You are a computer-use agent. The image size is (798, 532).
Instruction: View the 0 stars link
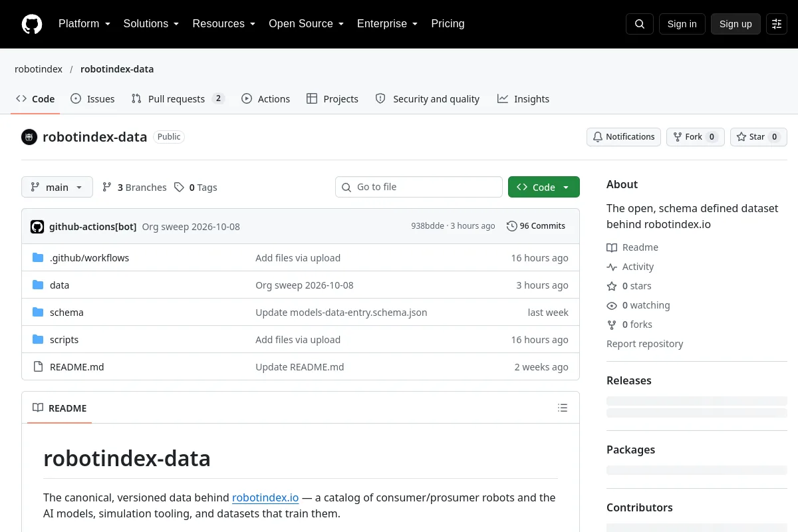point(629,286)
